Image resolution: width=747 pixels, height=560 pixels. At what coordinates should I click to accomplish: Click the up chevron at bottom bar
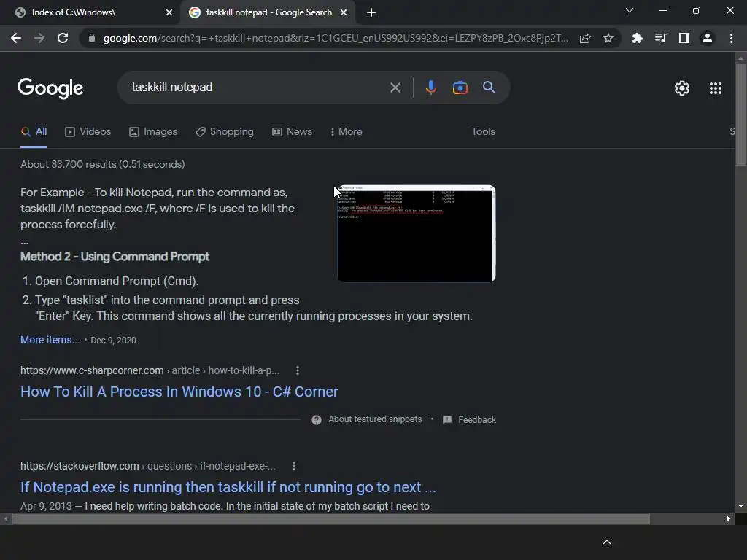[x=607, y=542]
